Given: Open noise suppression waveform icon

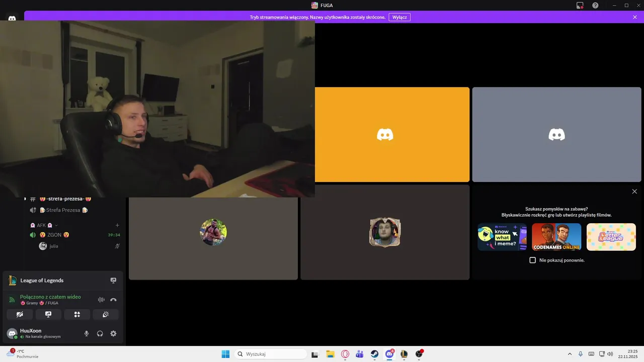Looking at the screenshot, I should click(x=101, y=300).
